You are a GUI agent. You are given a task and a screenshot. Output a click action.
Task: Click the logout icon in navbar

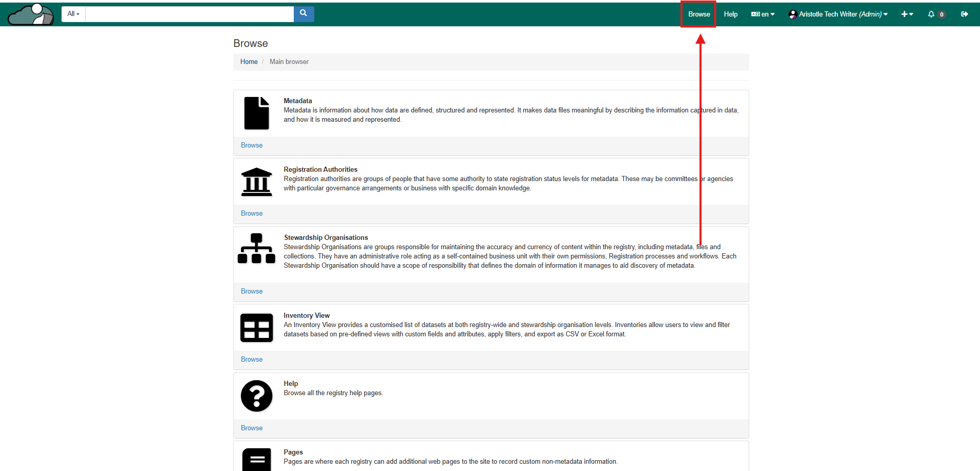point(964,14)
